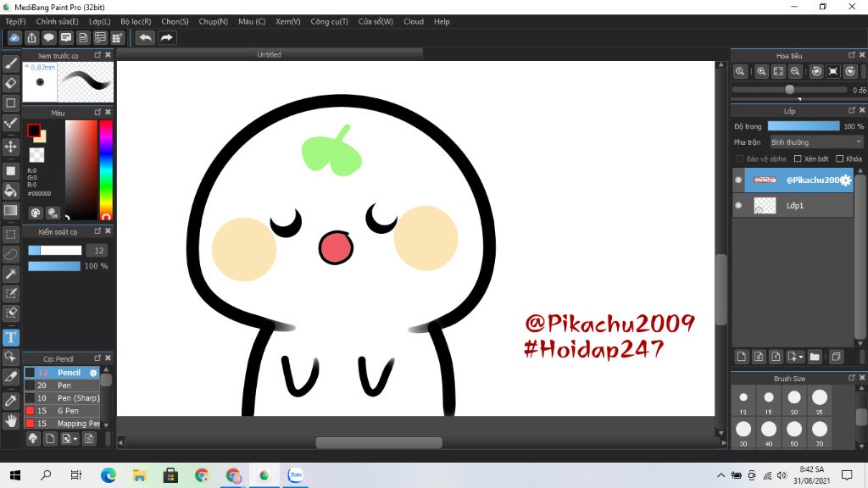Viewport: 868px width, 488px height.
Task: Close the Xem trước cọ panel
Action: click(x=108, y=55)
